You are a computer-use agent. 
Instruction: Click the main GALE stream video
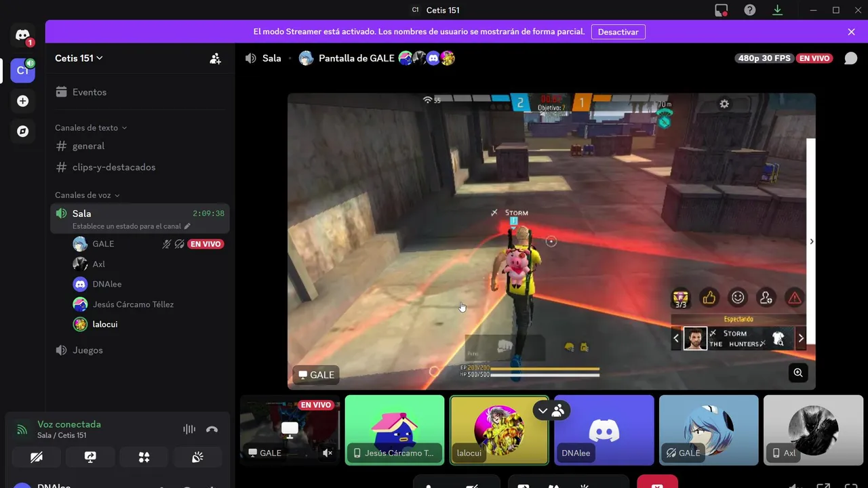[x=551, y=241]
